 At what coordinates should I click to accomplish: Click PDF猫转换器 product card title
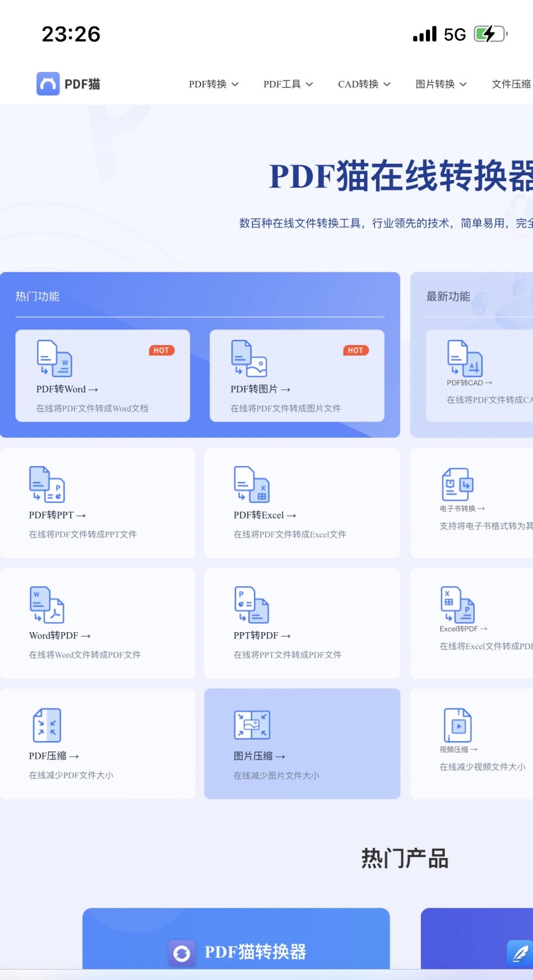[x=255, y=952]
